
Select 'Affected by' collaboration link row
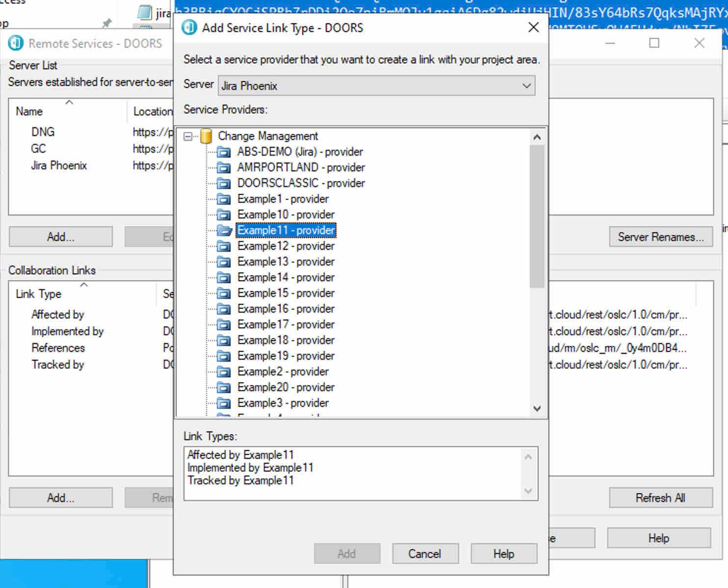click(x=58, y=315)
